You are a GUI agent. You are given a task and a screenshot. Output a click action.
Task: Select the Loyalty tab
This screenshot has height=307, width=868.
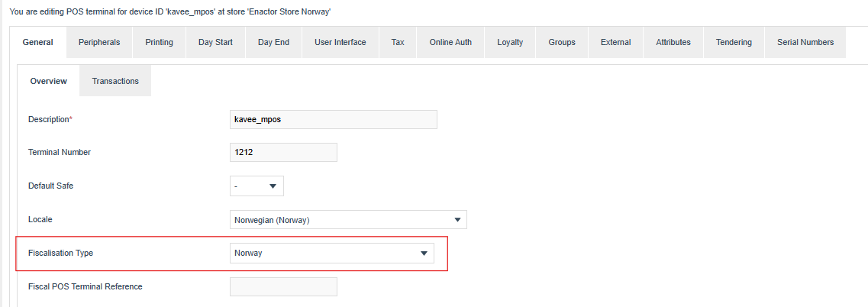click(x=510, y=42)
